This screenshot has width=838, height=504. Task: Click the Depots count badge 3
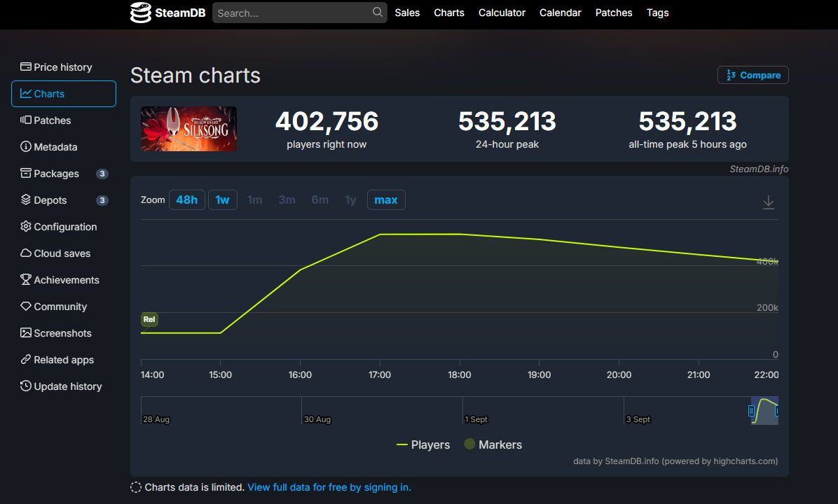pos(102,200)
